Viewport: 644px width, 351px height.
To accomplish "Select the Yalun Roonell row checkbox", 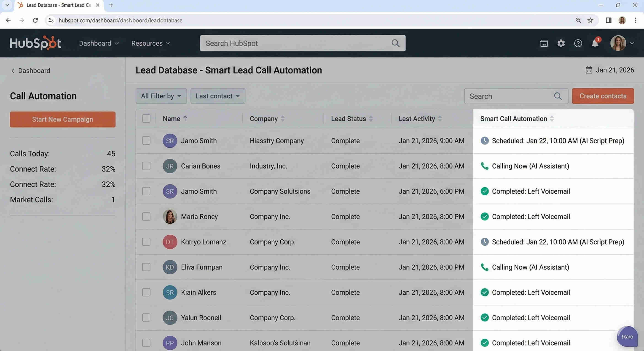I will (146, 318).
